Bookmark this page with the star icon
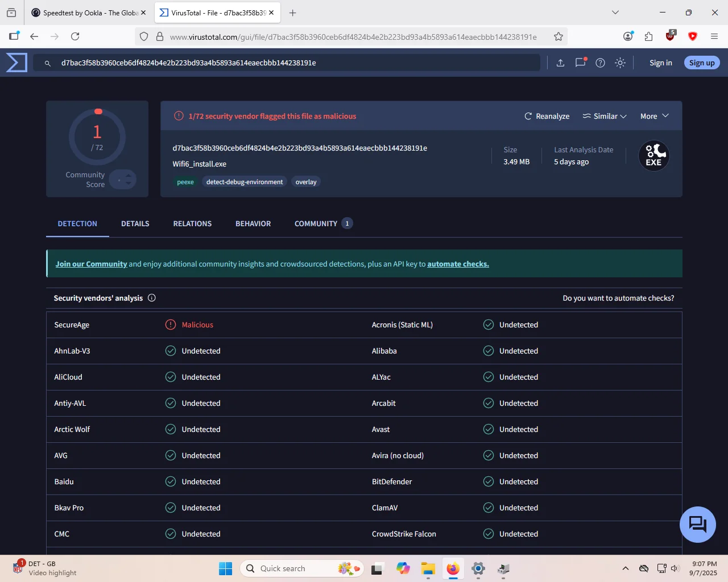This screenshot has width=728, height=582. click(x=559, y=36)
